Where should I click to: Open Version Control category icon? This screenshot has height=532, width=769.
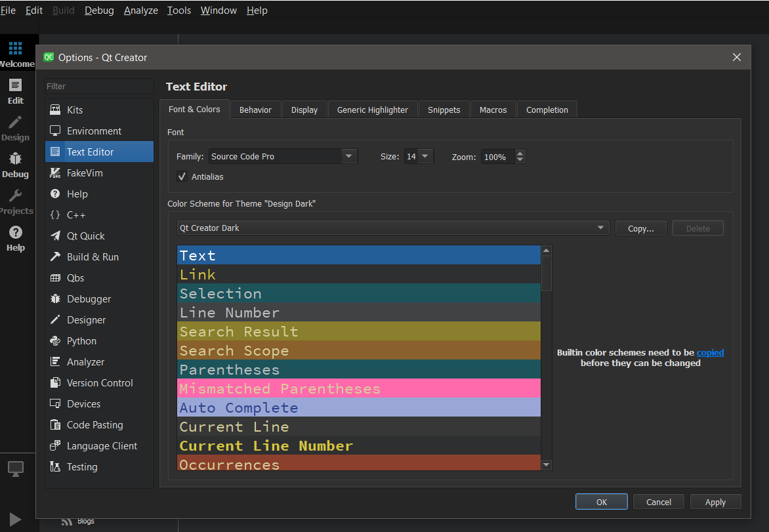[x=56, y=383]
